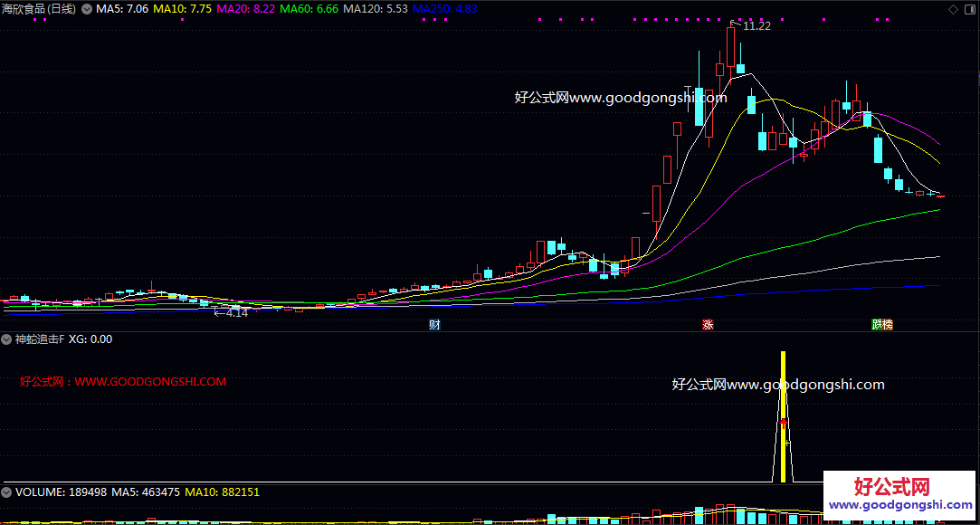980x525 pixels.
Task: Click the XG: 0.00 value
Action: [x=90, y=339]
